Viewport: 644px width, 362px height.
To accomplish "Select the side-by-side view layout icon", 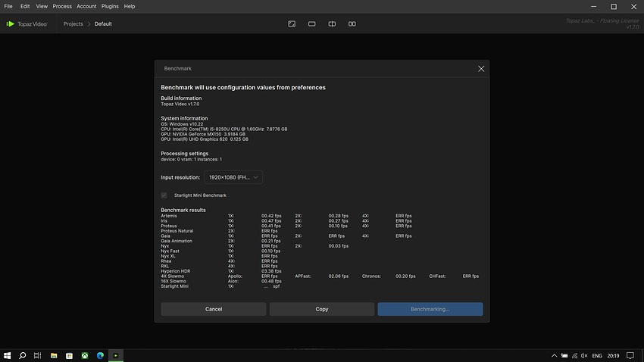I will tap(352, 23).
